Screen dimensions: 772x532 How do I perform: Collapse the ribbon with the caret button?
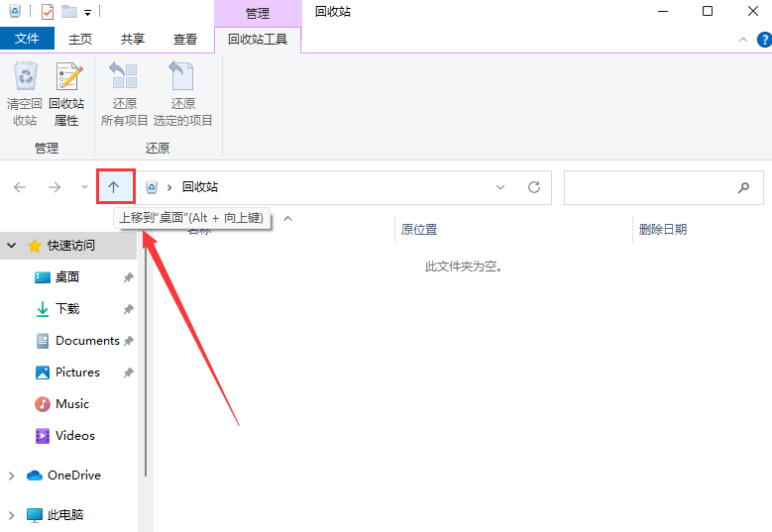743,40
